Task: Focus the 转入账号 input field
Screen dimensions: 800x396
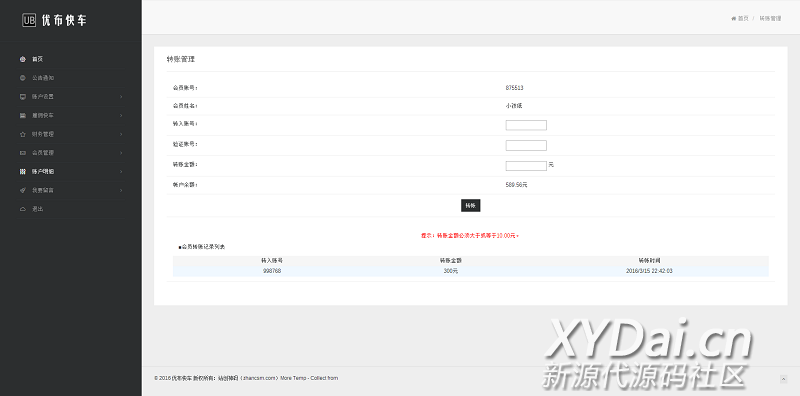Action: click(x=526, y=125)
